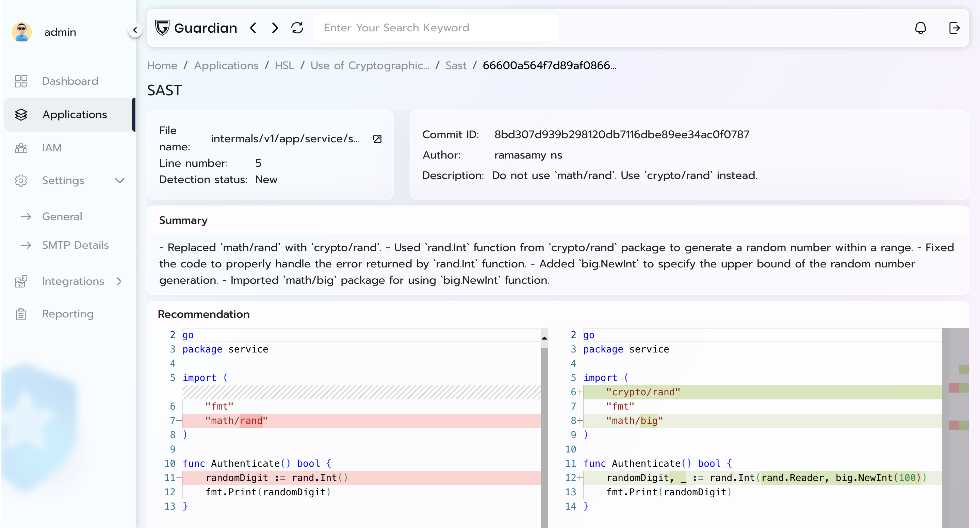
Task: Click the diff overview ruler on the right
Action: (958, 428)
